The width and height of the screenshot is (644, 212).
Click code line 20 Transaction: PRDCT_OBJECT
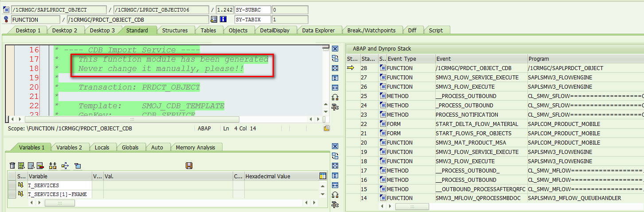pos(139,87)
